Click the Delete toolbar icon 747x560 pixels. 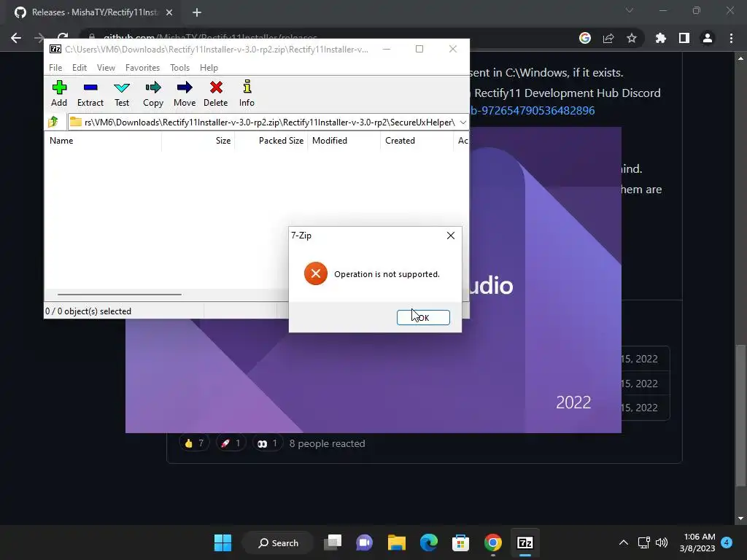[216, 94]
